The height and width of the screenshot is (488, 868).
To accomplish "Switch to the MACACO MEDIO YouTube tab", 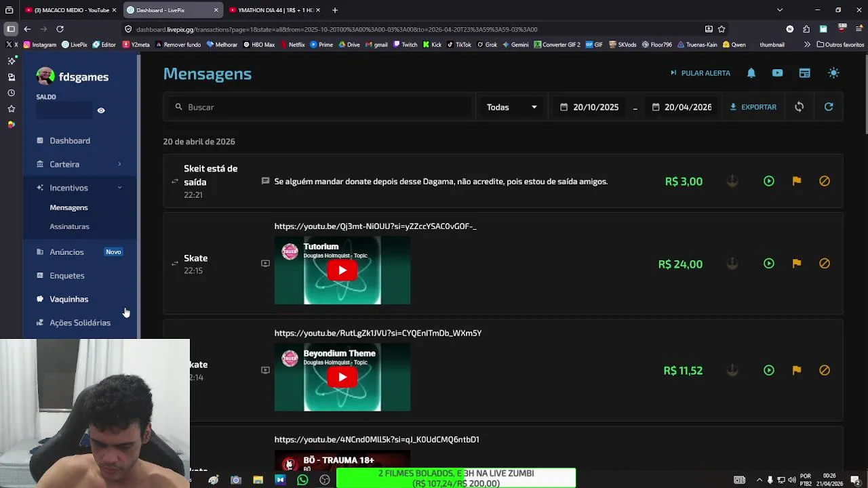I will point(70,10).
